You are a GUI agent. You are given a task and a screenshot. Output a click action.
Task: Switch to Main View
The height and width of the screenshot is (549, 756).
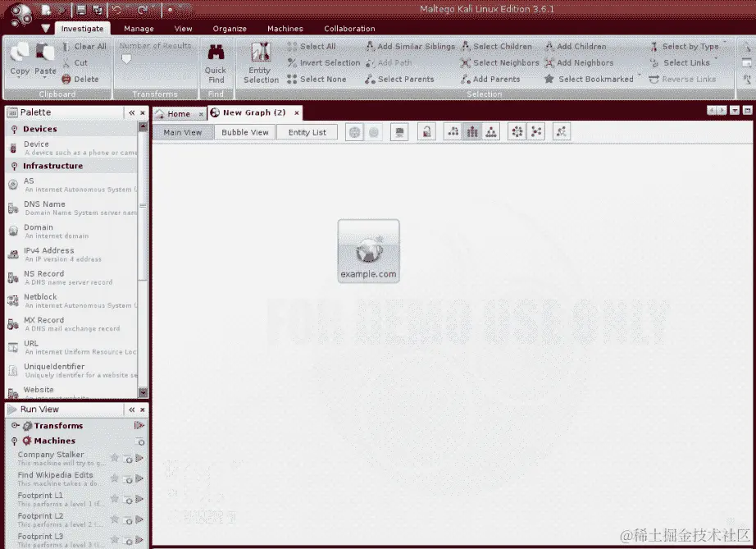pos(183,132)
